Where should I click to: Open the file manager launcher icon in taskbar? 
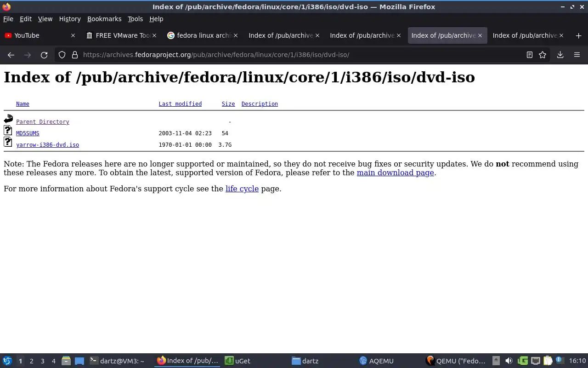tap(66, 361)
